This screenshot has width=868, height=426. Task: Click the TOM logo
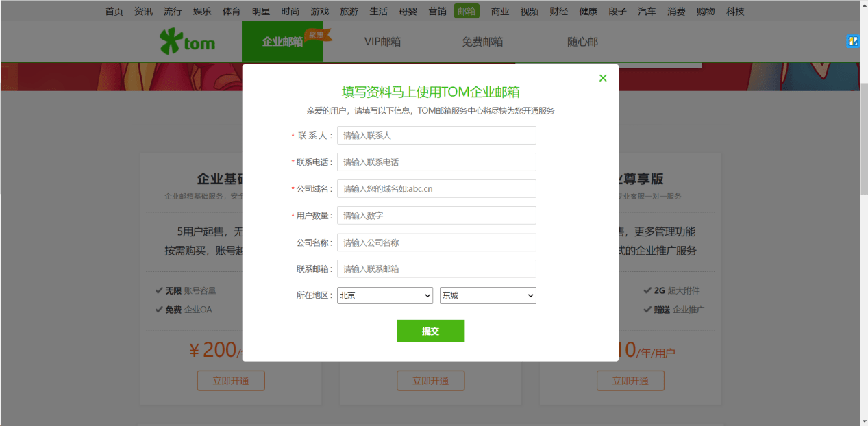point(186,41)
